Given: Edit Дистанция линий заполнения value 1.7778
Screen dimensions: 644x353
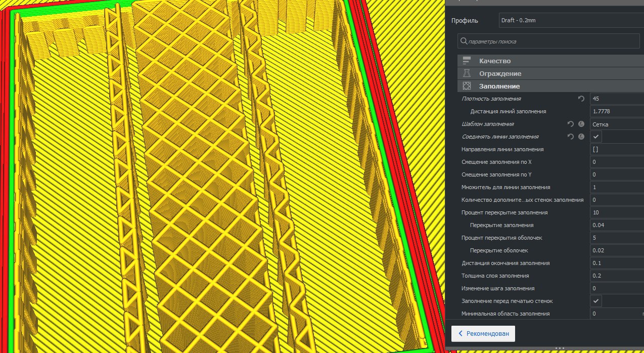Looking at the screenshot, I should [617, 111].
